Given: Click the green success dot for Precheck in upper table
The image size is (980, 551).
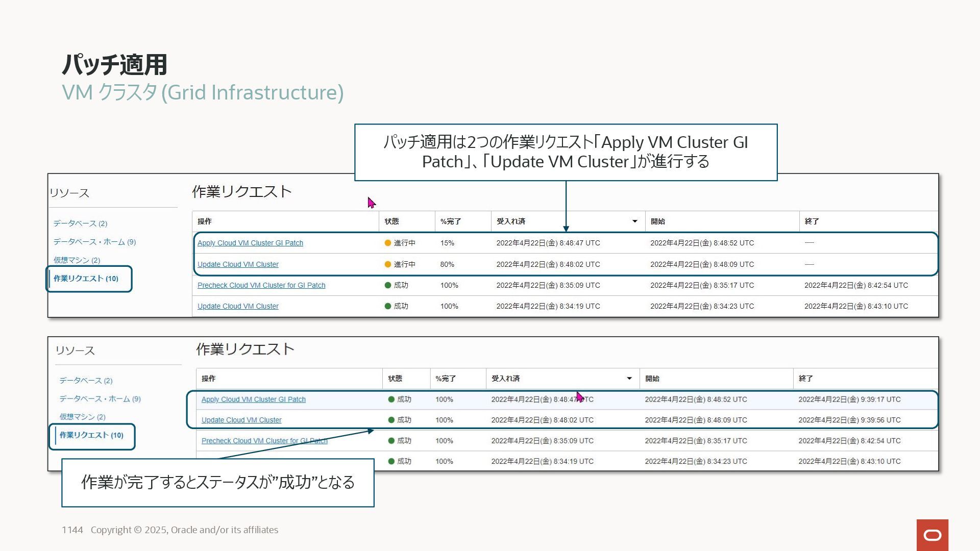Looking at the screenshot, I should pos(387,285).
